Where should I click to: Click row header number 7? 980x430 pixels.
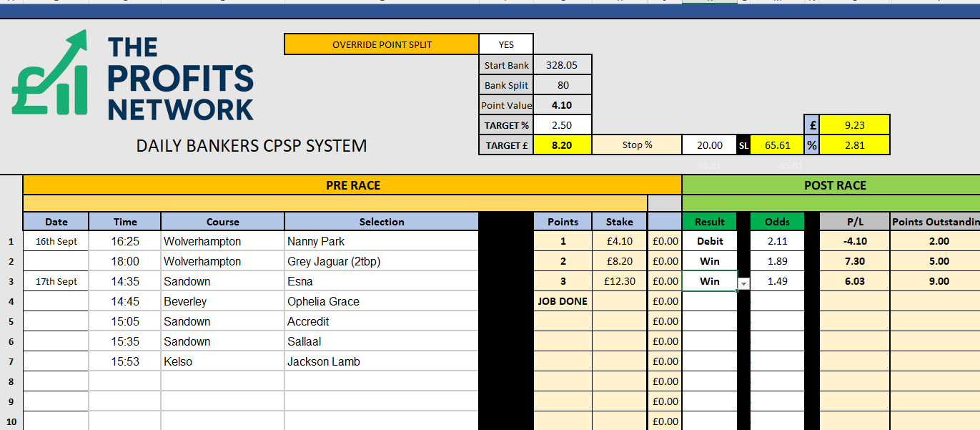(11, 362)
